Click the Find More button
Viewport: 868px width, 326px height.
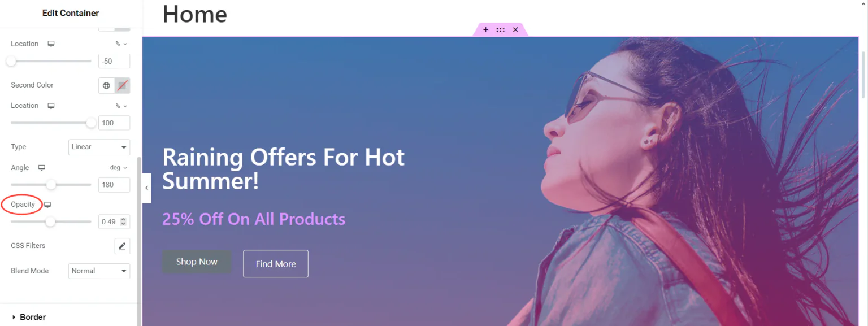tap(276, 264)
